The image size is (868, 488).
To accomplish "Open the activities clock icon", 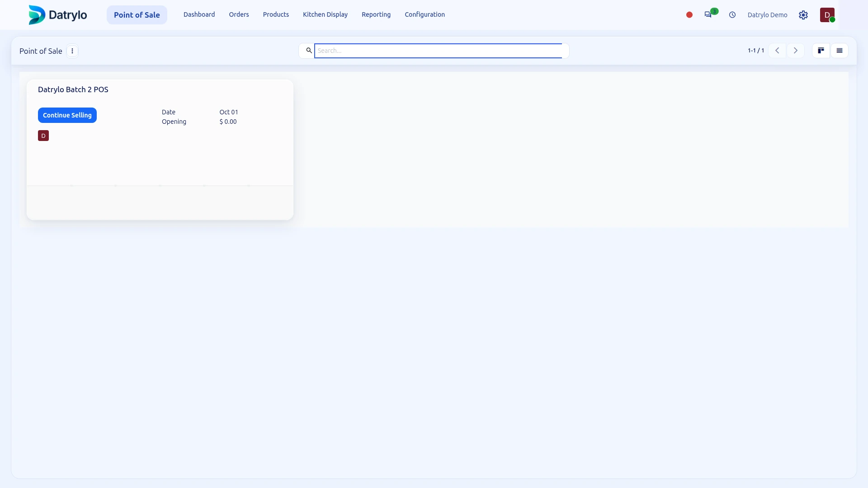I will 732,15.
